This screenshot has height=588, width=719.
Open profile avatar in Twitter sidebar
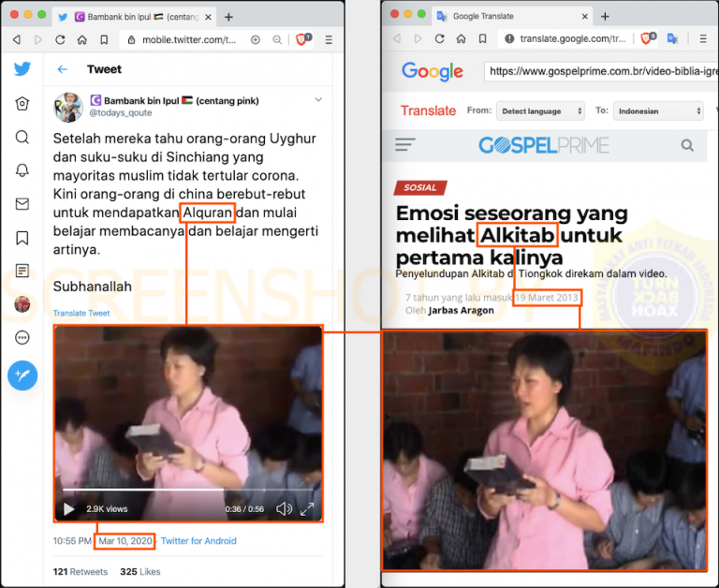22,304
